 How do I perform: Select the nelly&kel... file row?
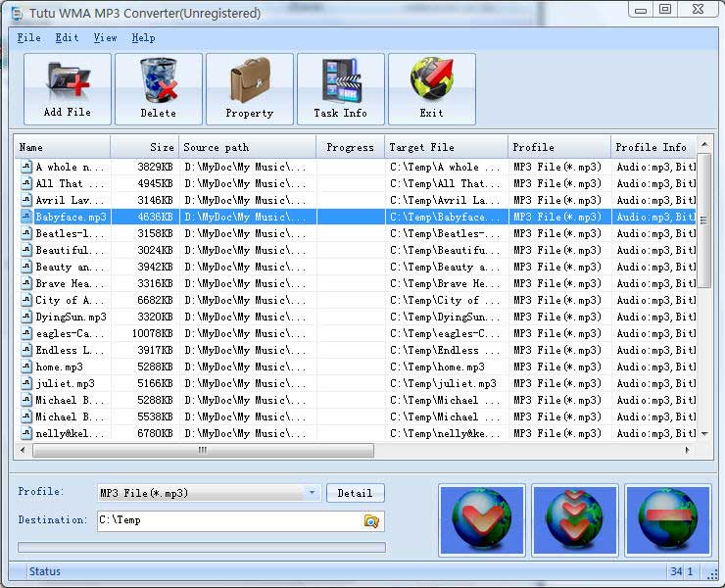(x=356, y=433)
